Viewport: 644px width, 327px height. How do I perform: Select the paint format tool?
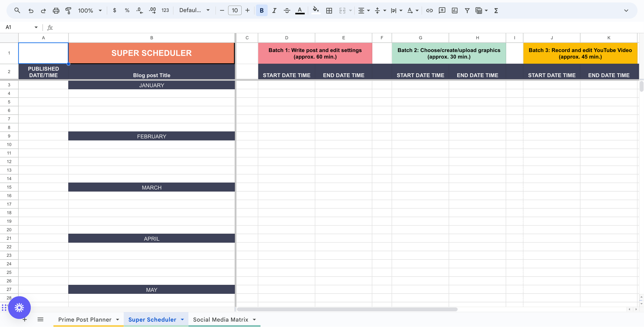point(69,10)
